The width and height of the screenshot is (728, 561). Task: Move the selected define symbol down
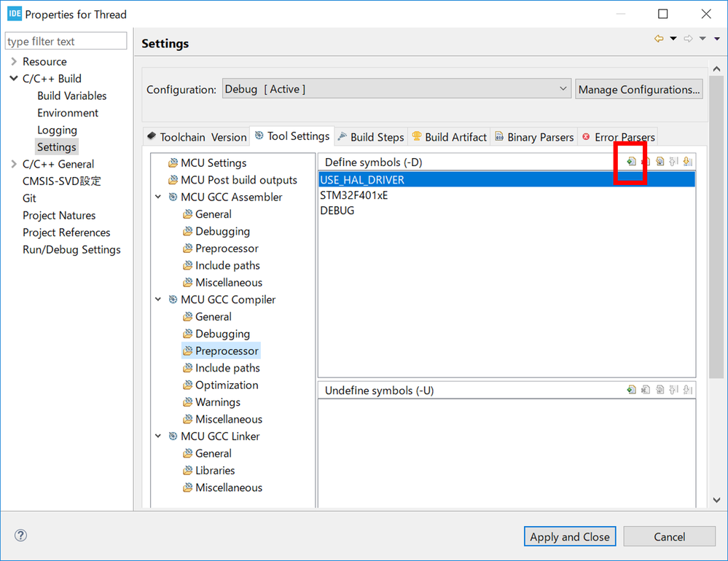coord(688,162)
